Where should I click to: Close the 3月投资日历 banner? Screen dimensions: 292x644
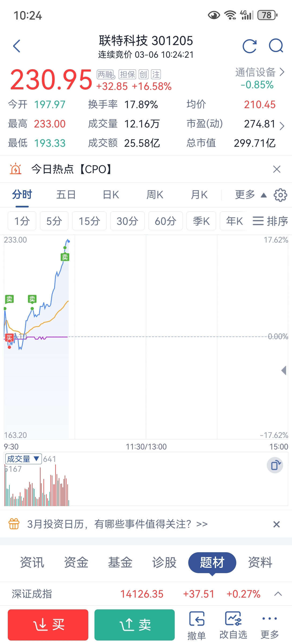click(x=276, y=524)
